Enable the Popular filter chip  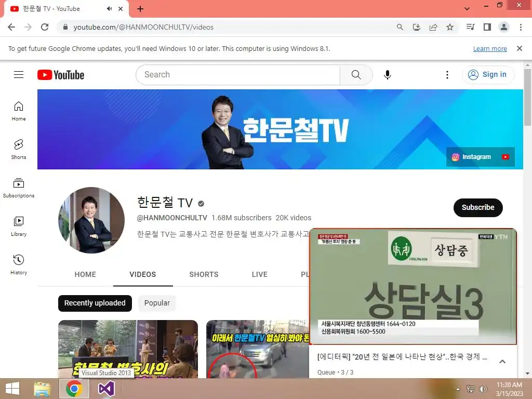(x=157, y=303)
